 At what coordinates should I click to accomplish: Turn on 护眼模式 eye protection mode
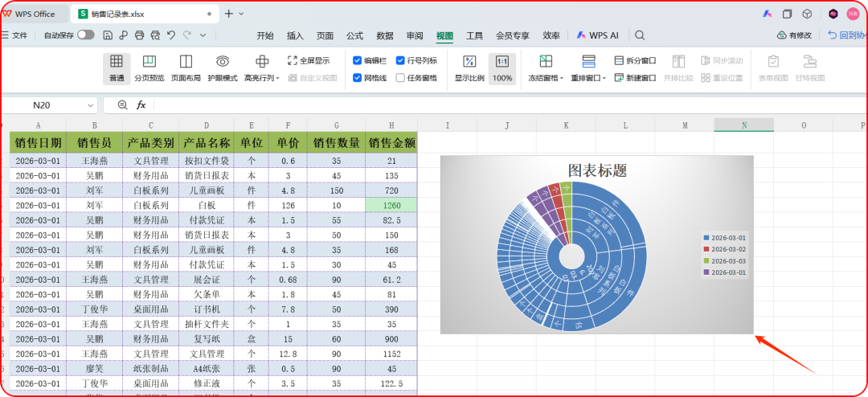(223, 68)
